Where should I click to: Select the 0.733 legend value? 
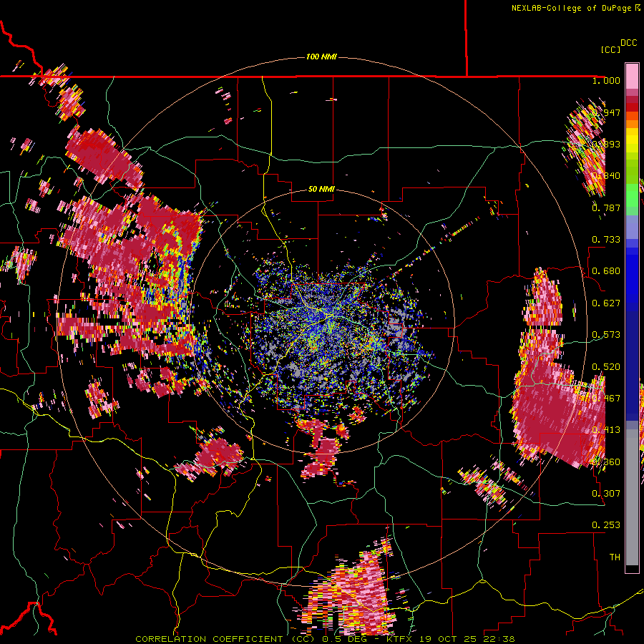pos(606,240)
